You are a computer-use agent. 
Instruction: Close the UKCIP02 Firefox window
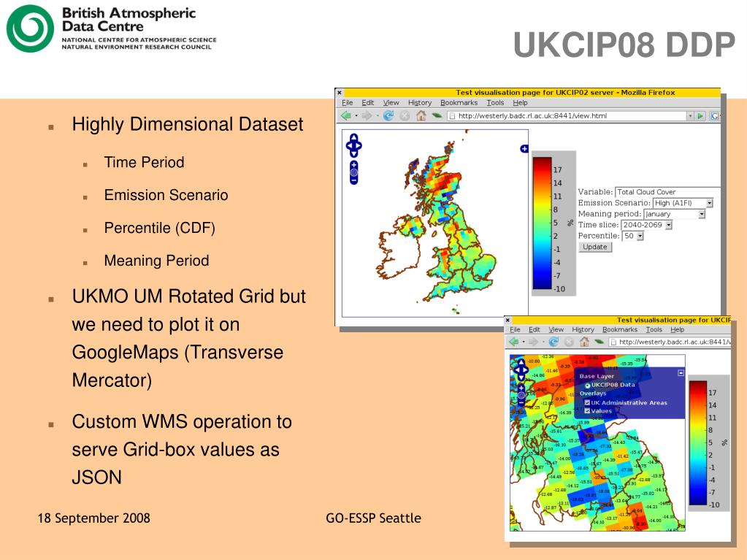coord(340,93)
